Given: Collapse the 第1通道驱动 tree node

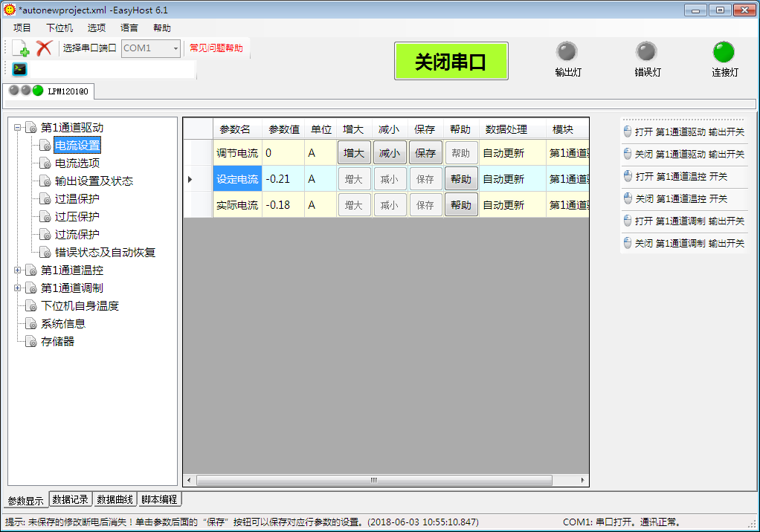Looking at the screenshot, I should pyautogui.click(x=18, y=128).
